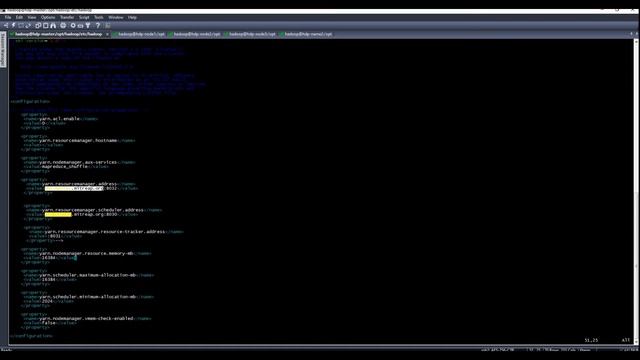Screen dimensions: 640x360
Task: Click the 2024 minimum allocation value
Action: pos(47,301)
